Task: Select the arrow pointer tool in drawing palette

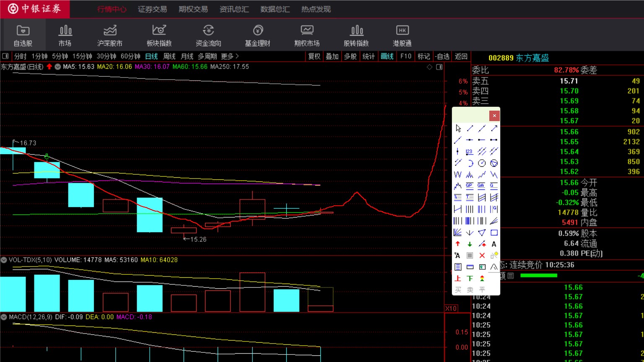Action: [x=458, y=128]
